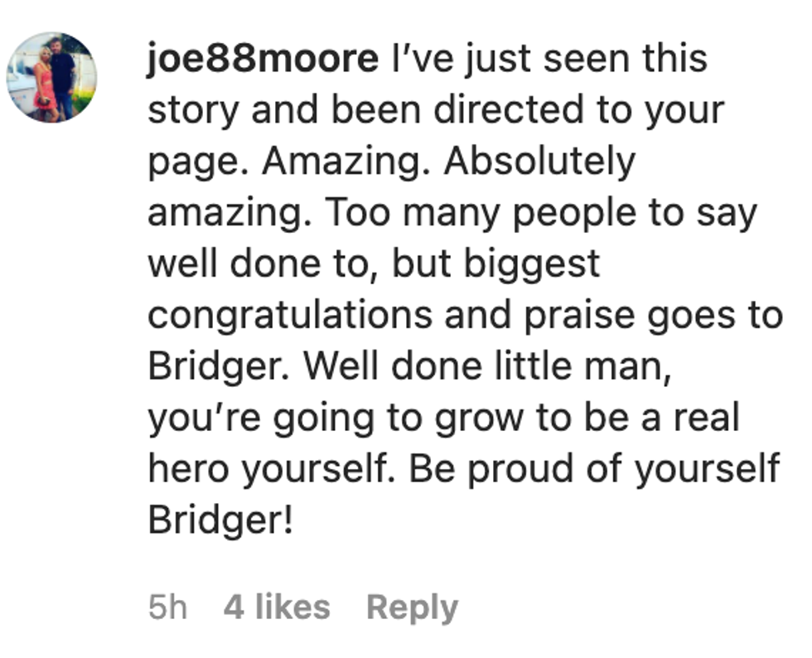
Task: Reply to joe88moore's comment
Action: pos(412,607)
